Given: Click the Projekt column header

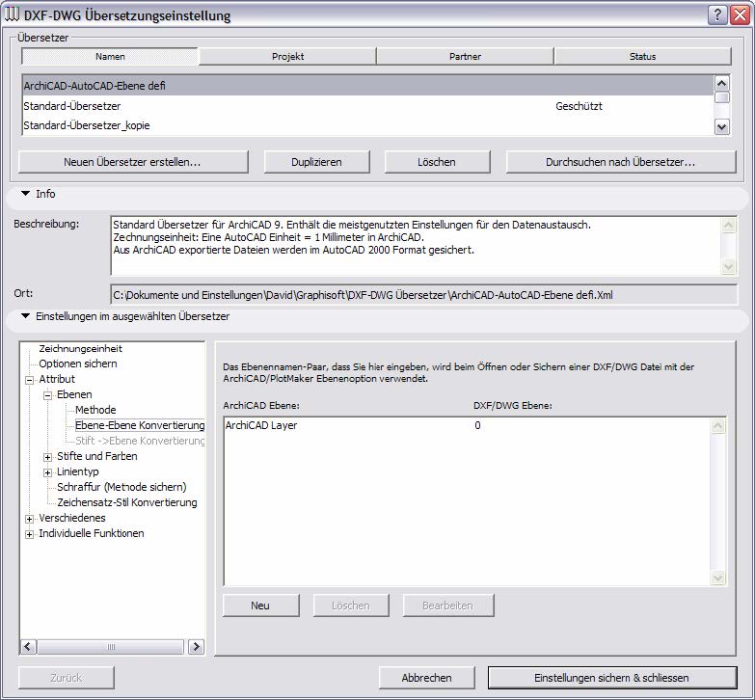Looking at the screenshot, I should tap(287, 56).
